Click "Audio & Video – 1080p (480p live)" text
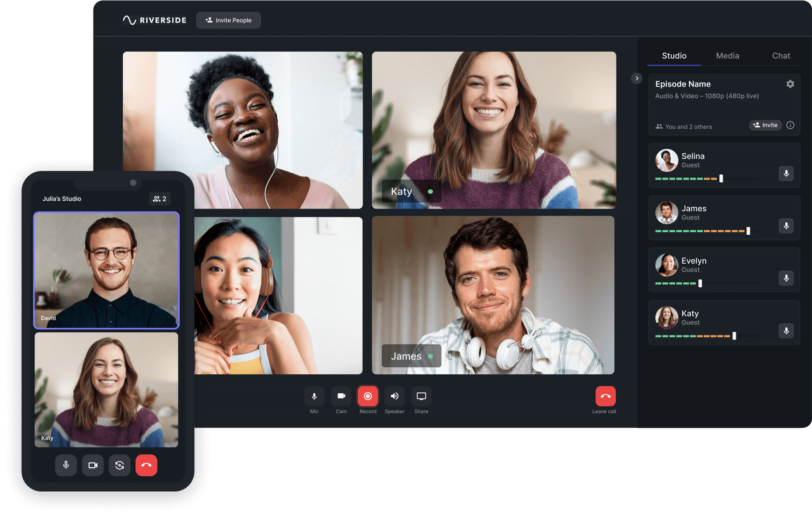812x516 pixels. tap(707, 96)
